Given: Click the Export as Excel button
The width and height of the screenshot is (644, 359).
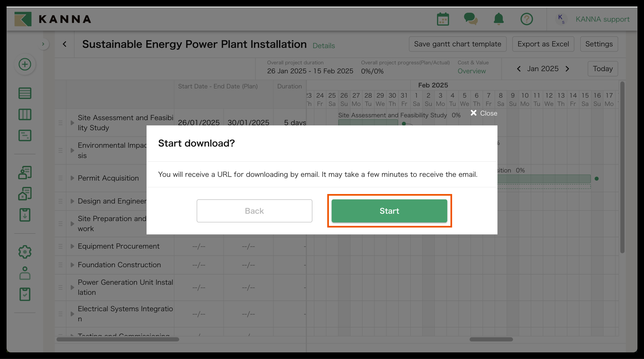Looking at the screenshot, I should (x=543, y=44).
